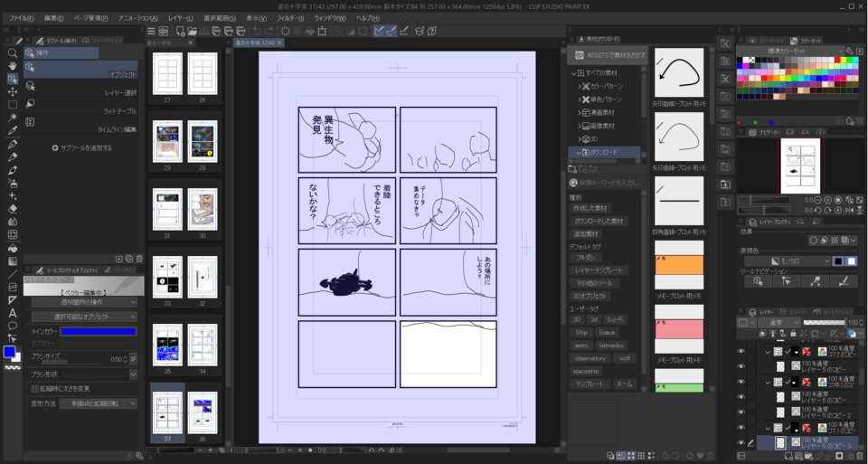Collapse すべての素材 tree node

point(573,73)
